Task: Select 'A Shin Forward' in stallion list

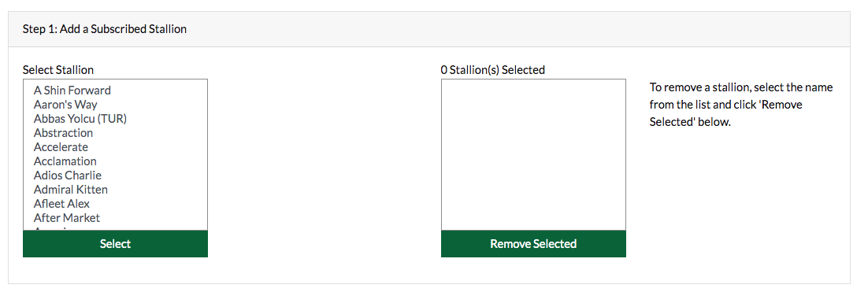Action: pyautogui.click(x=114, y=91)
